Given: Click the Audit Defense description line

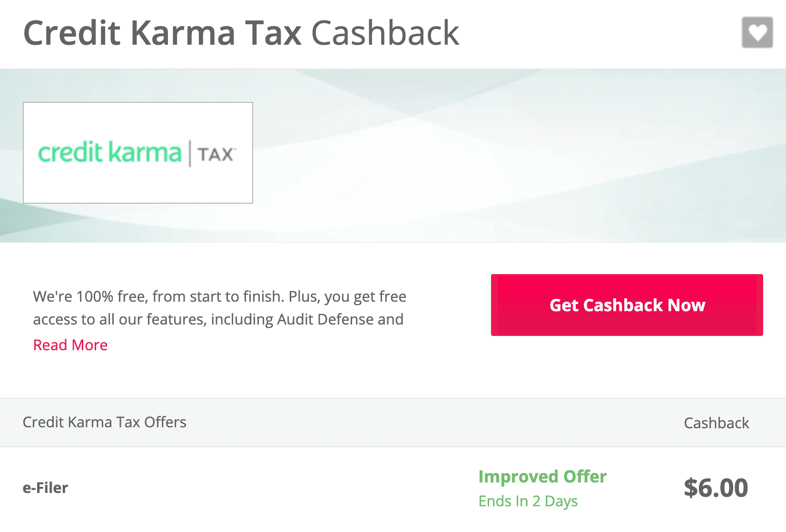Looking at the screenshot, I should coord(218,319).
